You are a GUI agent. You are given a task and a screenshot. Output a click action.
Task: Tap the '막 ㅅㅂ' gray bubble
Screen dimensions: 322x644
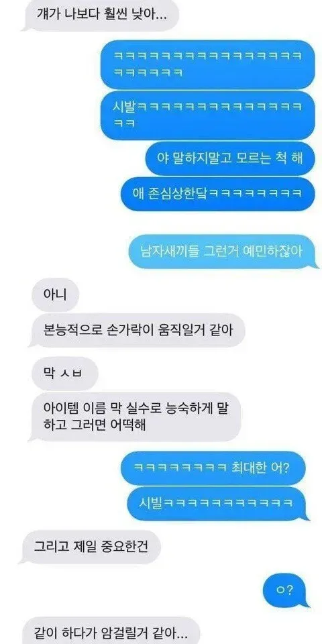65,374
